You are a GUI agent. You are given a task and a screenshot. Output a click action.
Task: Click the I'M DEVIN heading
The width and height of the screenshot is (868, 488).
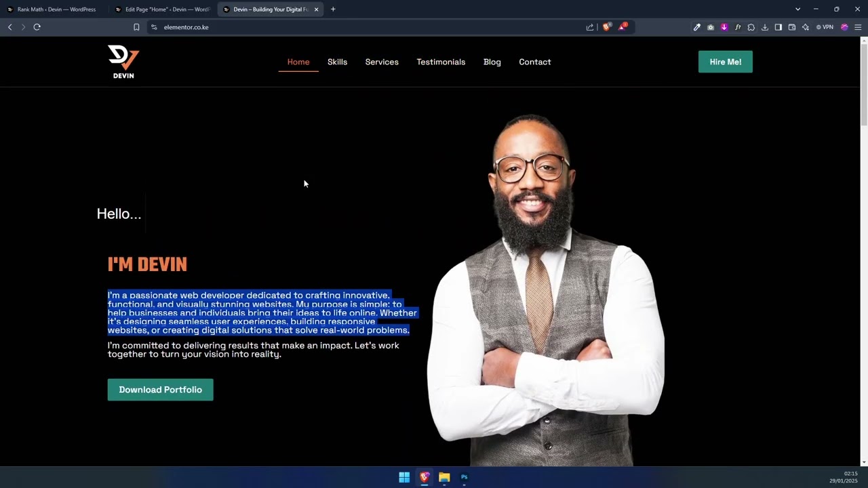coord(147,264)
